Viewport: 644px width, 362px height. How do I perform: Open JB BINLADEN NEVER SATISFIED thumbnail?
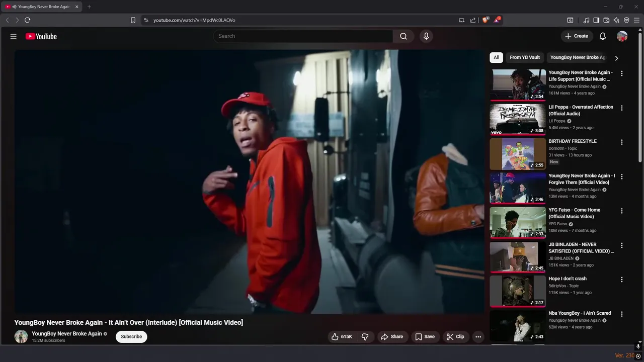point(518,257)
